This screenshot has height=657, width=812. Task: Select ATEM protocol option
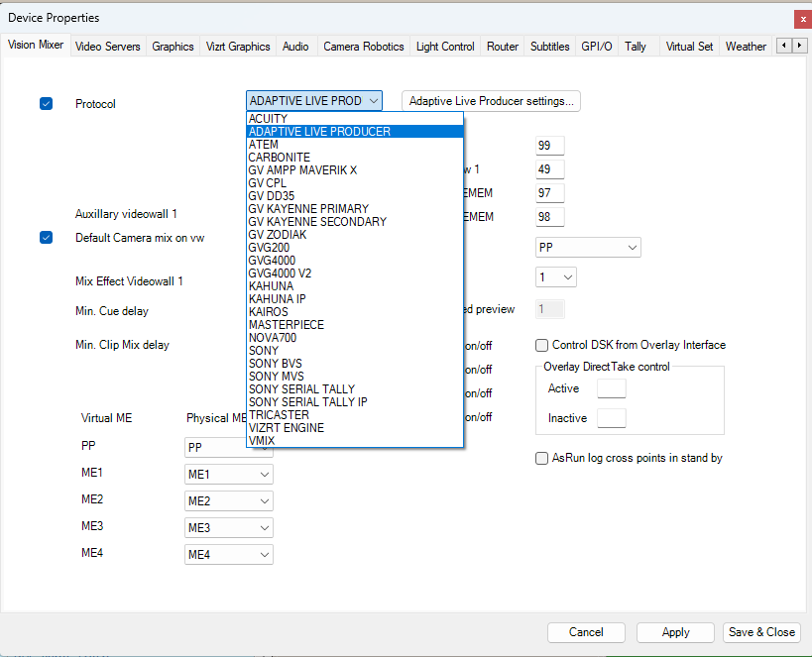pyautogui.click(x=355, y=145)
